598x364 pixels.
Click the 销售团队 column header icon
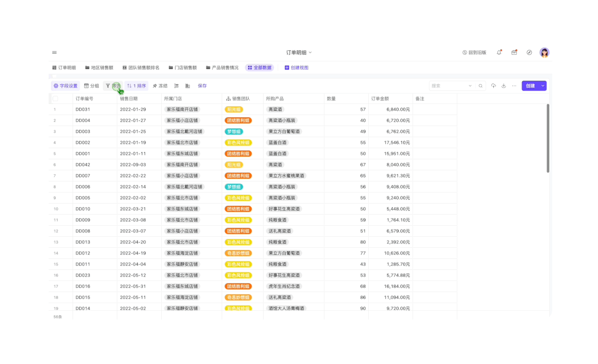228,98
